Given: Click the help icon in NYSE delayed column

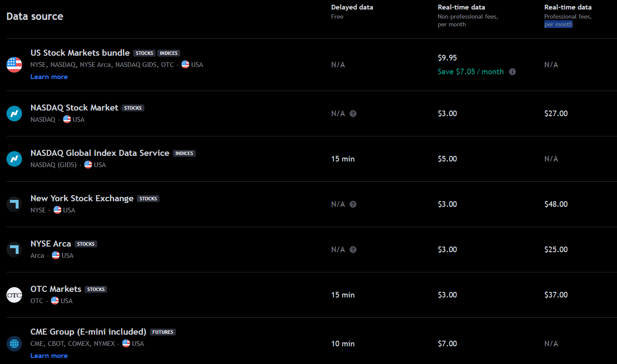Looking at the screenshot, I should click(x=353, y=204).
